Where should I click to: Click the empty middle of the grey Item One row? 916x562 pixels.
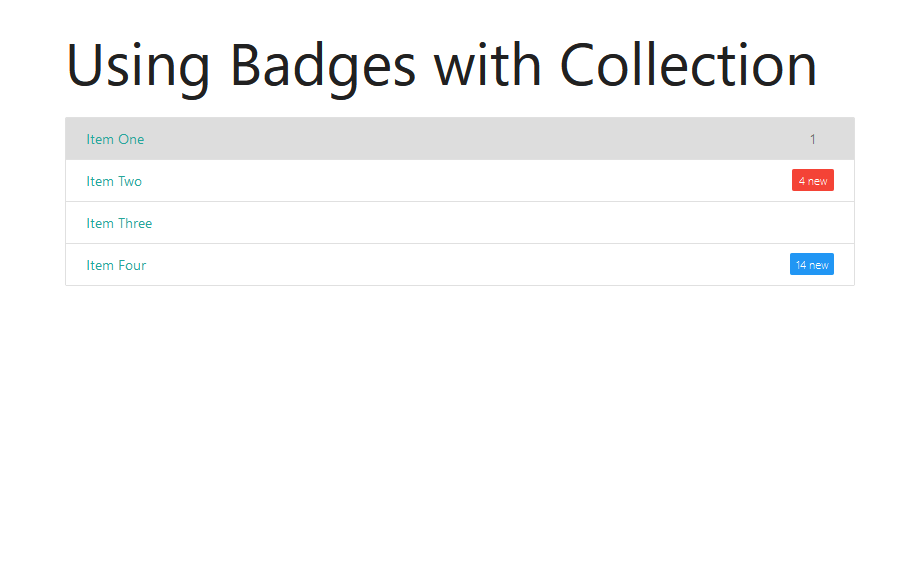point(460,139)
